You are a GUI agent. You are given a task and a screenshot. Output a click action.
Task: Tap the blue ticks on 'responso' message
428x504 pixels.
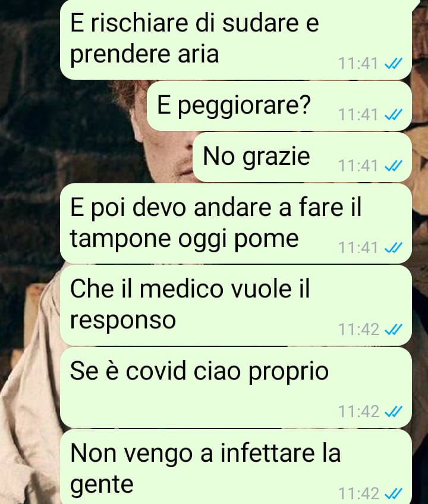pyautogui.click(x=394, y=330)
